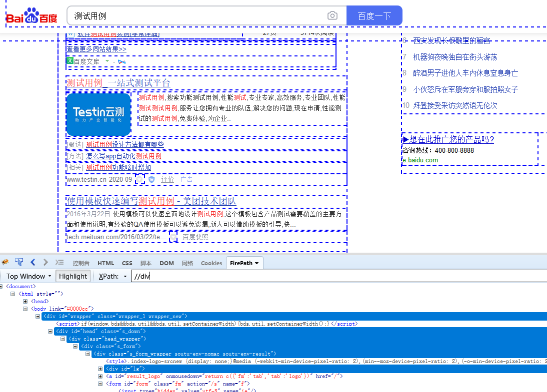The height and width of the screenshot is (392, 547).
Task: Switch to the HTML tab
Action: 105,263
